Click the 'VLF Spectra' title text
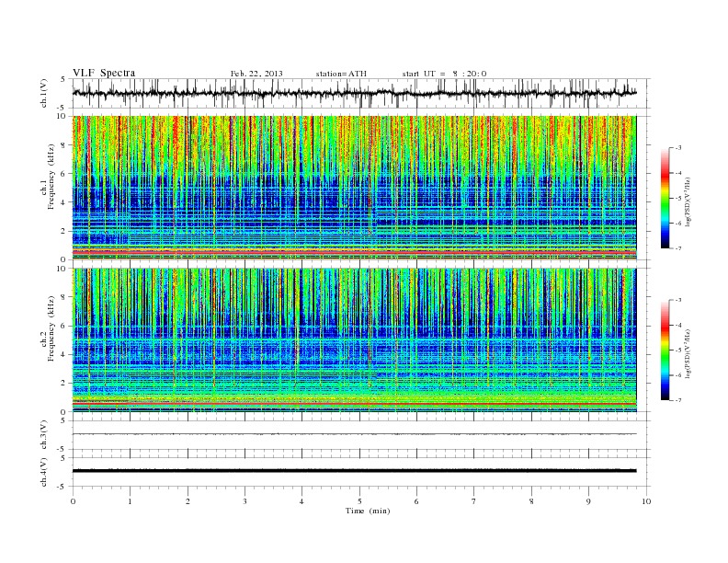 (x=104, y=73)
